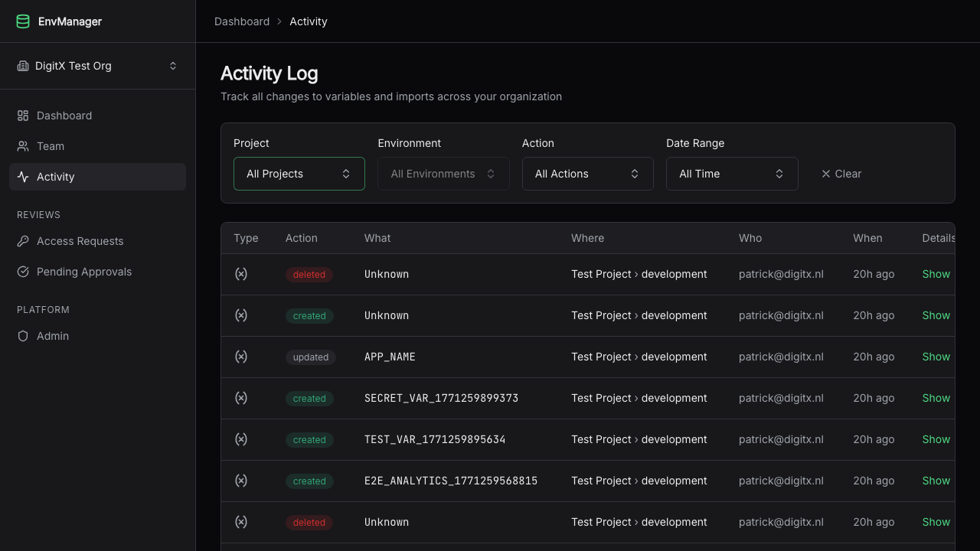Click the Team people icon in sidebar
Viewport: 980px width, 551px height.
(x=23, y=146)
